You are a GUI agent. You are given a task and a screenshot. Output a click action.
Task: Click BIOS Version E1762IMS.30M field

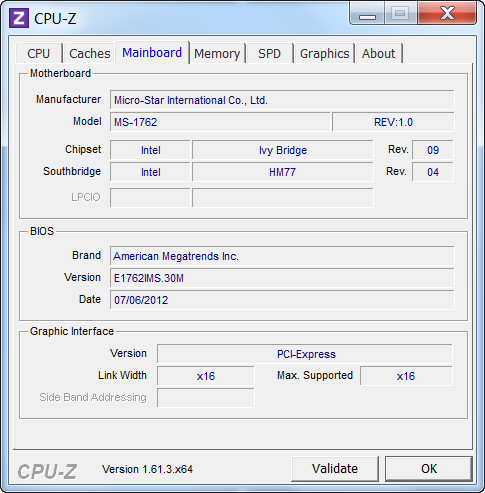point(282,278)
